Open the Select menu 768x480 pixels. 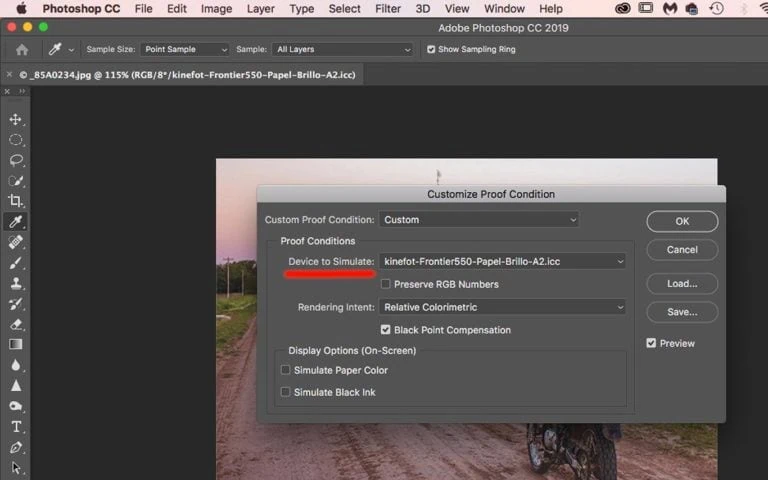pyautogui.click(x=344, y=9)
